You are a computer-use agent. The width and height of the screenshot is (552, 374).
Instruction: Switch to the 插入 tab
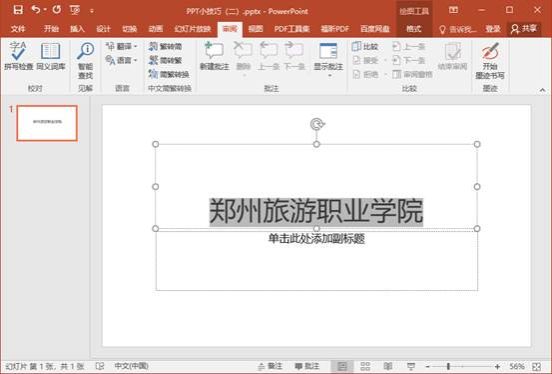(77, 29)
